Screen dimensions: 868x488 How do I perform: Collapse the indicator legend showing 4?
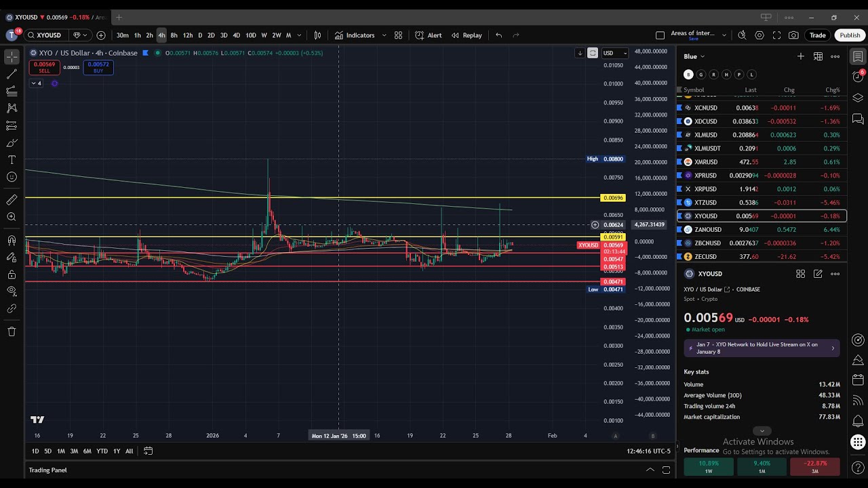point(36,83)
